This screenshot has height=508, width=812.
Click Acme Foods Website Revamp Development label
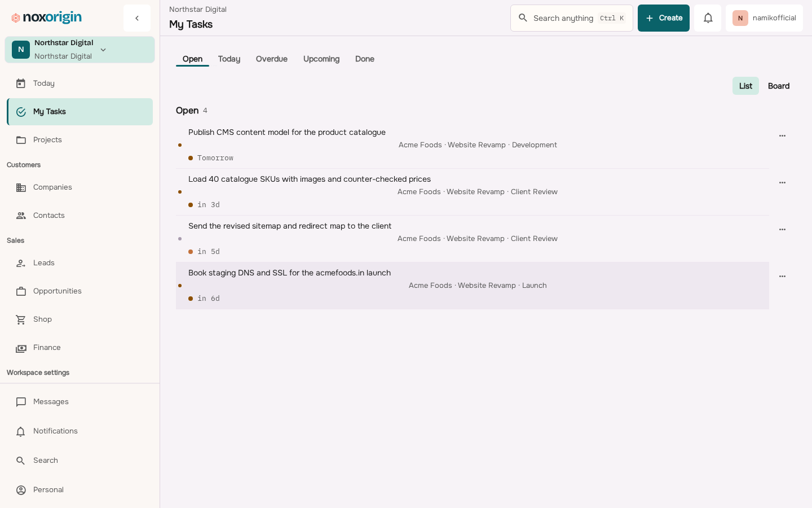[478, 145]
